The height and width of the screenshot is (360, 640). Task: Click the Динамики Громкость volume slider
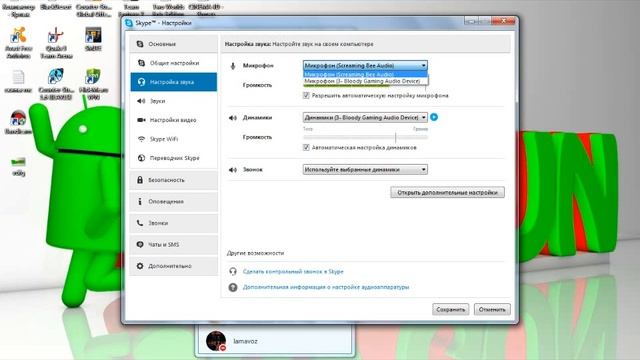coord(365,138)
